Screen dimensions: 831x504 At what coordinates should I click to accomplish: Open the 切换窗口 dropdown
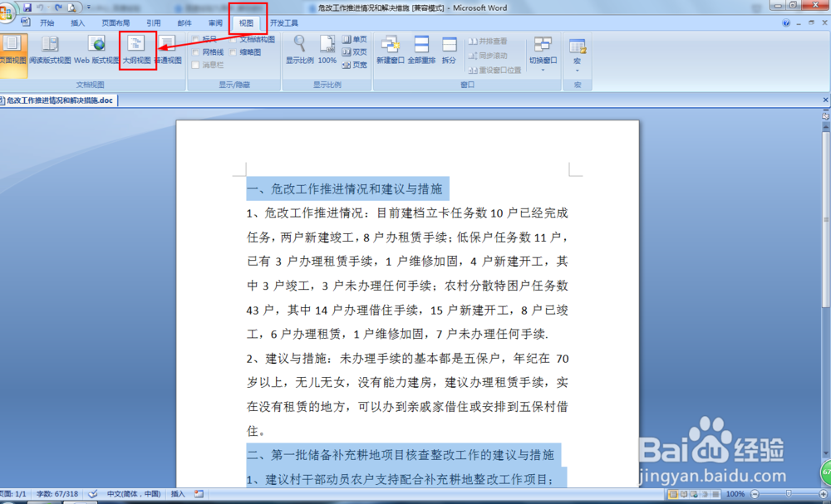tap(543, 50)
